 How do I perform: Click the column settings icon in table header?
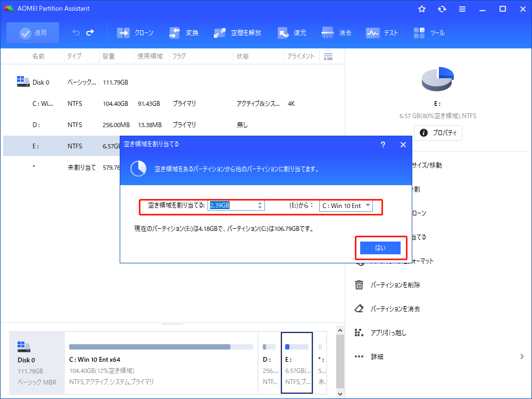(328, 57)
